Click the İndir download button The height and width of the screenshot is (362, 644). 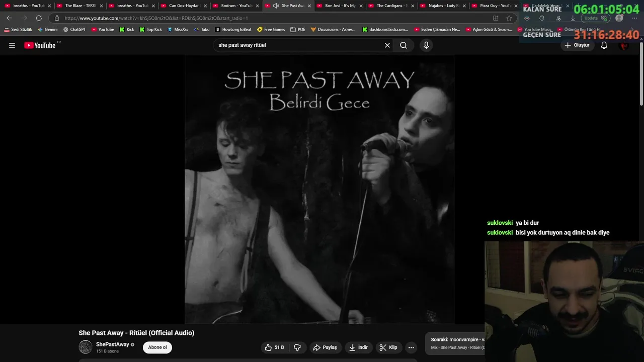358,347
